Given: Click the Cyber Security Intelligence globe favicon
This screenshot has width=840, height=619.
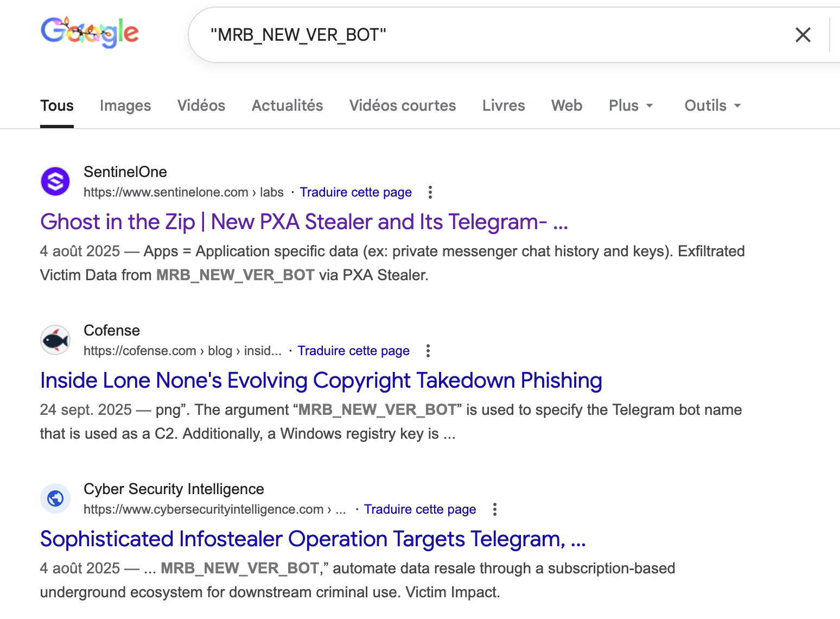Looking at the screenshot, I should 55,498.
